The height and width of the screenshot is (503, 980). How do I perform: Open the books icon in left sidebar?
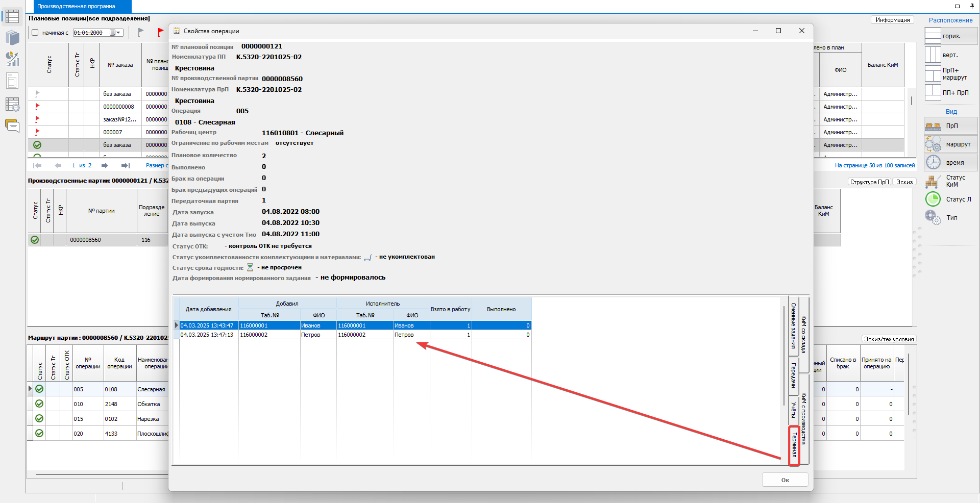click(x=12, y=38)
